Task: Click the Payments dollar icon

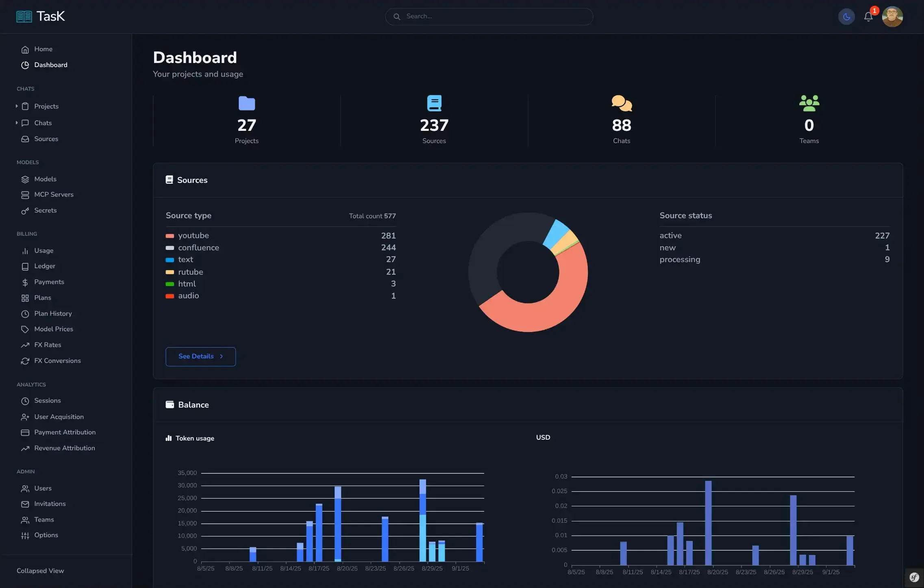Action: (25, 282)
